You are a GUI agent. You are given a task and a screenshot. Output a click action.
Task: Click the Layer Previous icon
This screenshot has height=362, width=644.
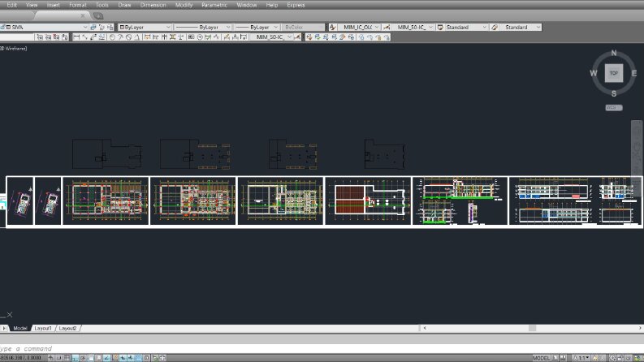102,27
